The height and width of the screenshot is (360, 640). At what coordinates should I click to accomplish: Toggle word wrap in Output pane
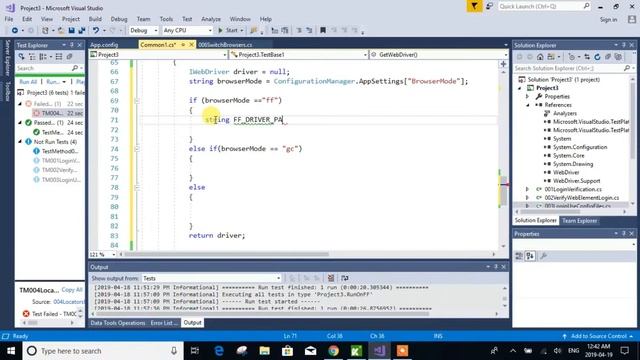(344, 278)
